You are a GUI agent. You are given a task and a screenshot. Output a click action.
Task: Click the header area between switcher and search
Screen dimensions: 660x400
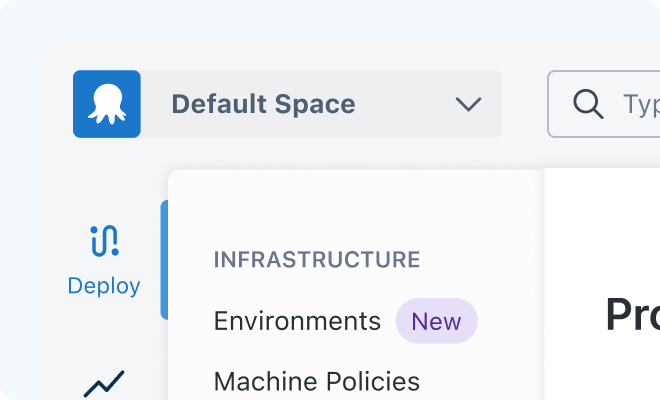[524, 104]
